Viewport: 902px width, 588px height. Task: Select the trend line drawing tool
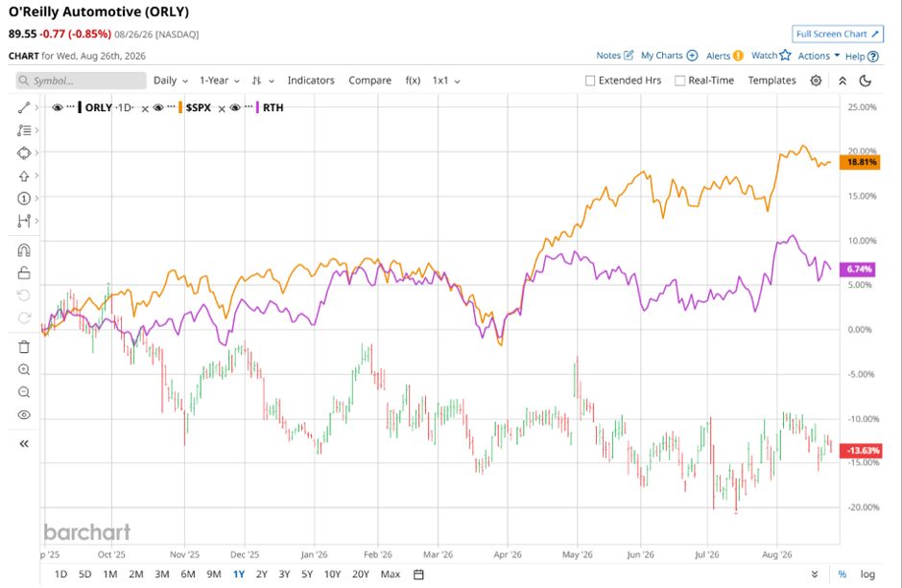(24, 107)
